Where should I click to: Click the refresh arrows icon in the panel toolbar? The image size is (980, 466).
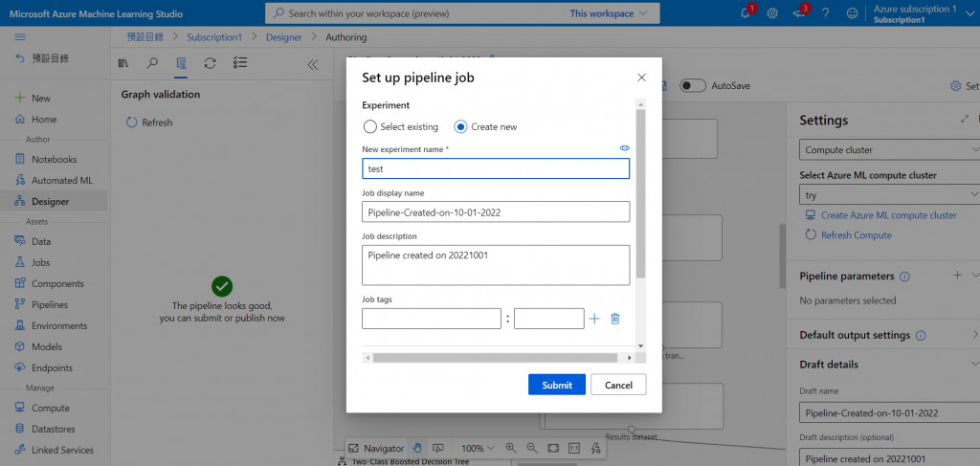tap(210, 63)
